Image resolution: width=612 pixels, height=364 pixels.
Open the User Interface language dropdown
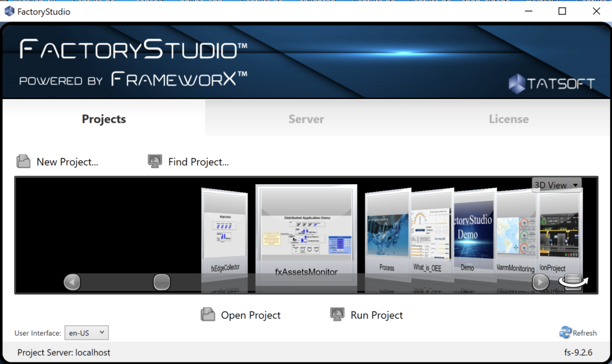point(86,333)
